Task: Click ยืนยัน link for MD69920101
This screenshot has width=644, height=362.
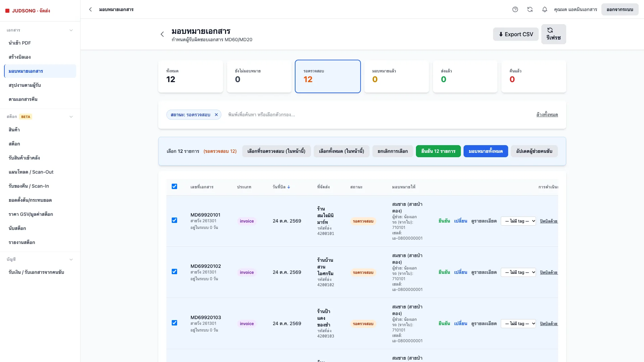Action: click(x=444, y=221)
